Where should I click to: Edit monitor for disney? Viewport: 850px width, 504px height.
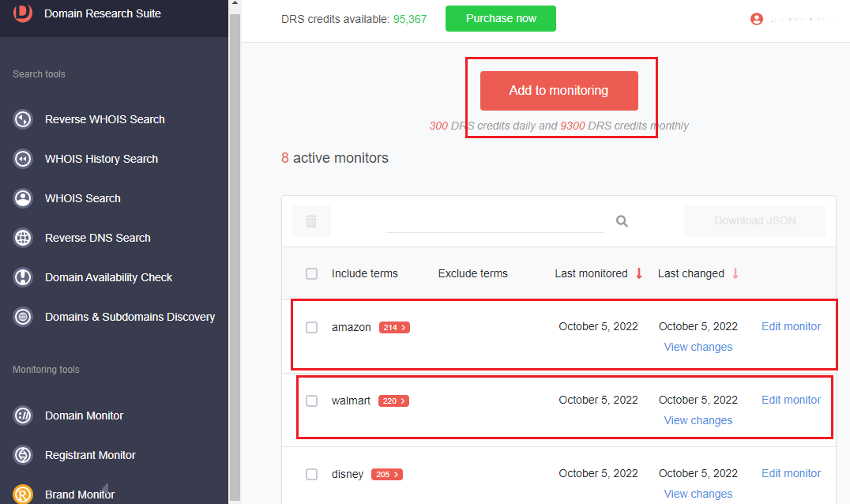[x=791, y=473]
